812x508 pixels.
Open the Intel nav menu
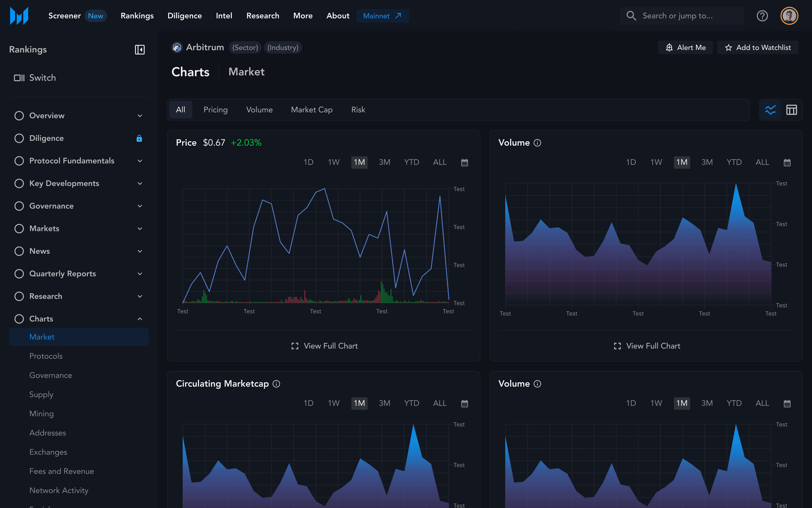224,16
